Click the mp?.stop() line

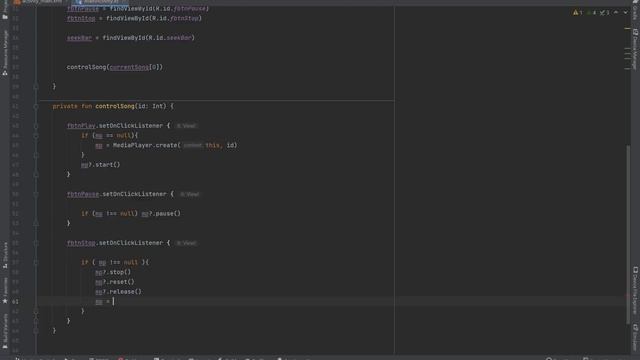[x=113, y=272]
